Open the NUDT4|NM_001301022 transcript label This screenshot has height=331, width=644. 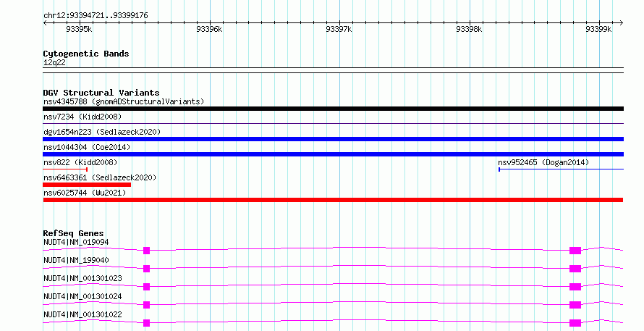(82, 314)
